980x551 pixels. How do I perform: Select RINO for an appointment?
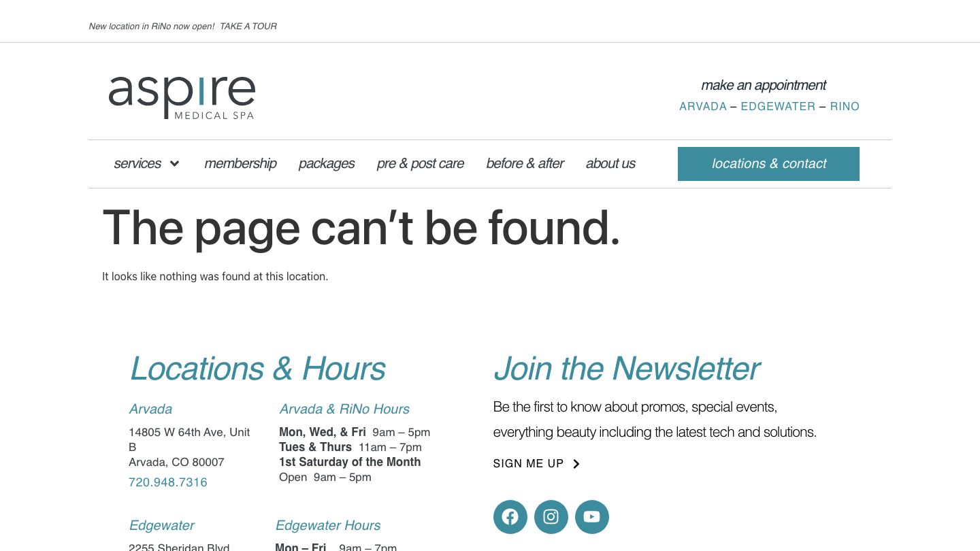pyautogui.click(x=845, y=106)
